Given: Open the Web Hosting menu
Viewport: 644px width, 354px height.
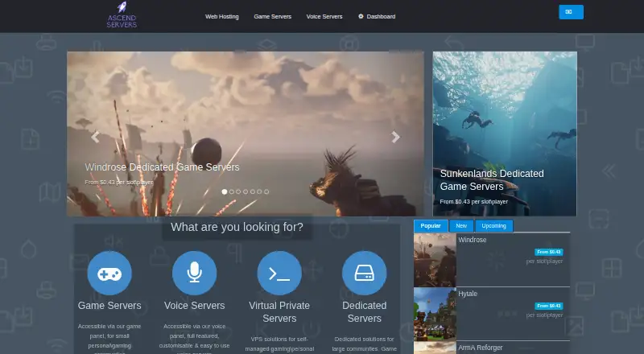Looking at the screenshot, I should click(x=222, y=16).
